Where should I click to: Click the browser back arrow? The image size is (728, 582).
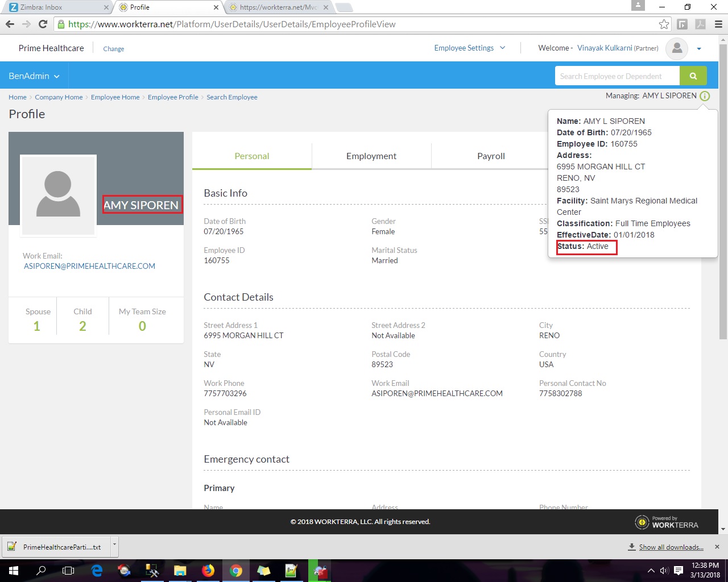tap(10, 24)
